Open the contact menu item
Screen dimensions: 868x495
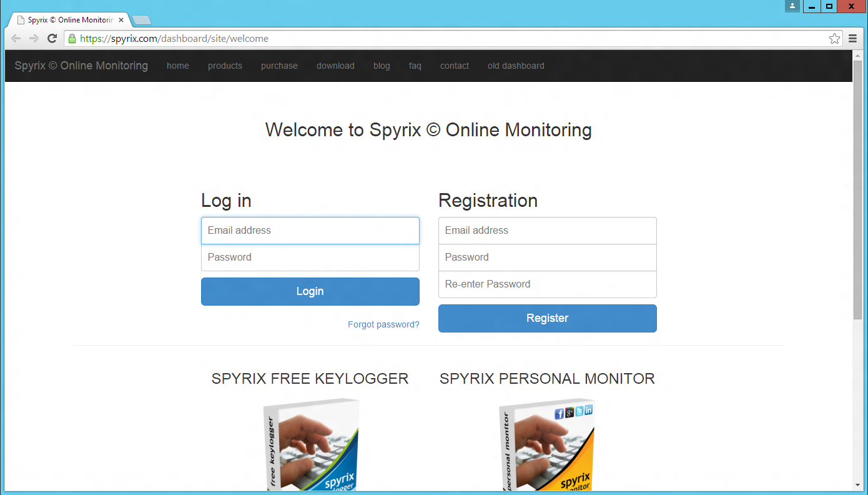click(x=455, y=66)
